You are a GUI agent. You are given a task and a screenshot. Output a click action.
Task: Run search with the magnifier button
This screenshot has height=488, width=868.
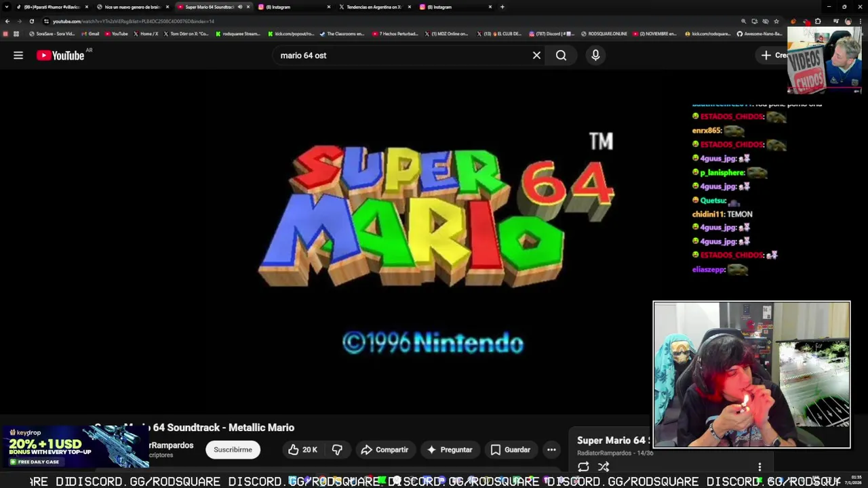point(561,56)
